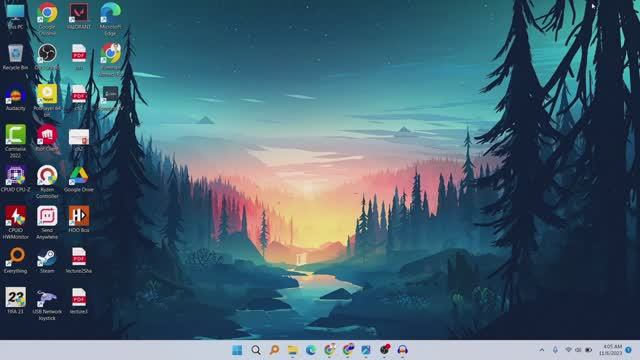The height and width of the screenshot is (360, 640).
Task: Select the USB Network Joystick shortcut
Action: click(47, 304)
